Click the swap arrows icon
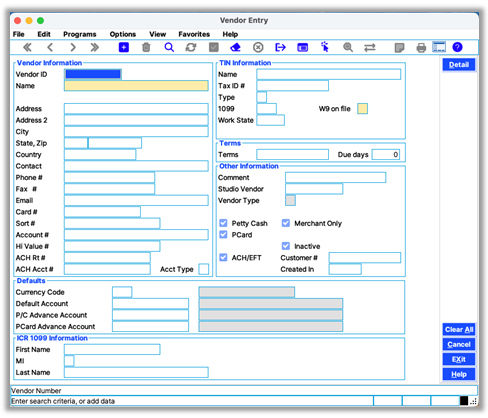Viewport: 488px width, 418px height. click(370, 48)
